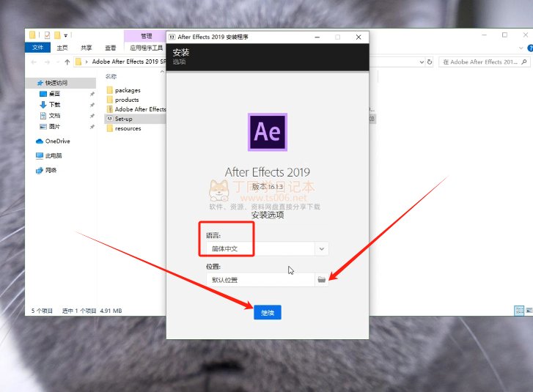Click the 此电脑 computer icon
The width and height of the screenshot is (533, 392).
40,155
